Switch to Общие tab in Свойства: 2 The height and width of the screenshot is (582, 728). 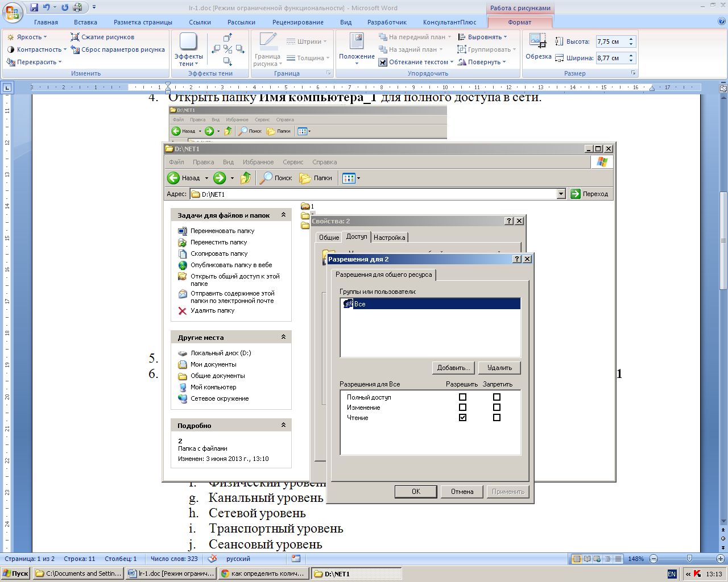click(329, 238)
